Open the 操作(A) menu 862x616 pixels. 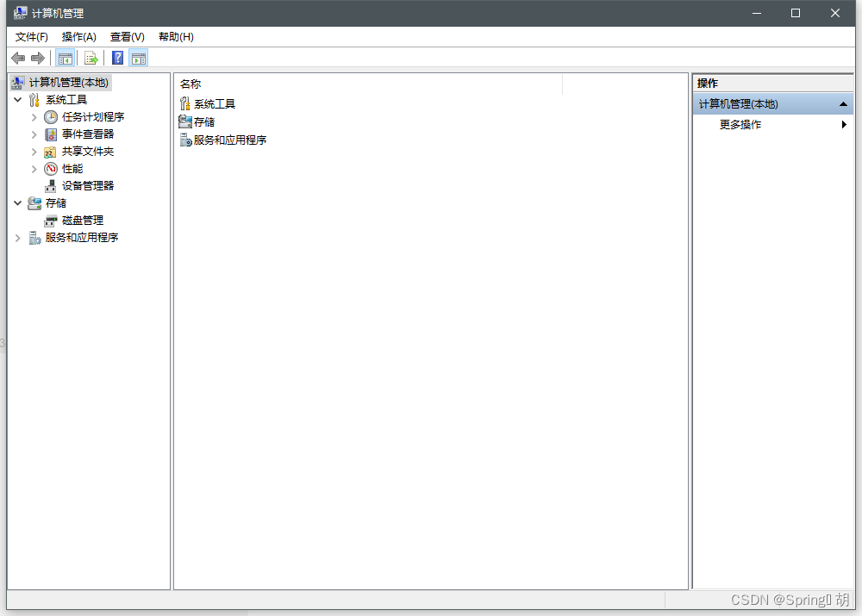pyautogui.click(x=79, y=37)
